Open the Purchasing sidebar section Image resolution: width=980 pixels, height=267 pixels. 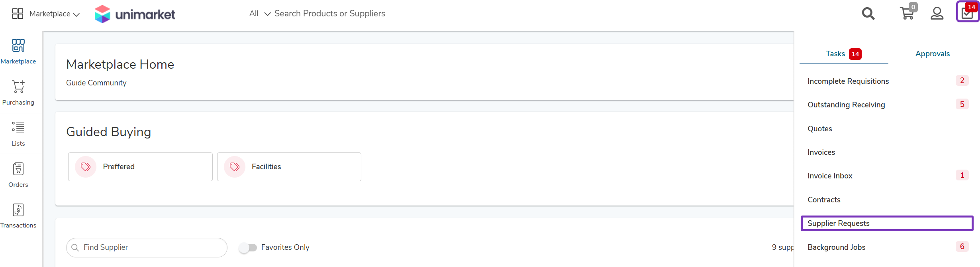point(18,93)
